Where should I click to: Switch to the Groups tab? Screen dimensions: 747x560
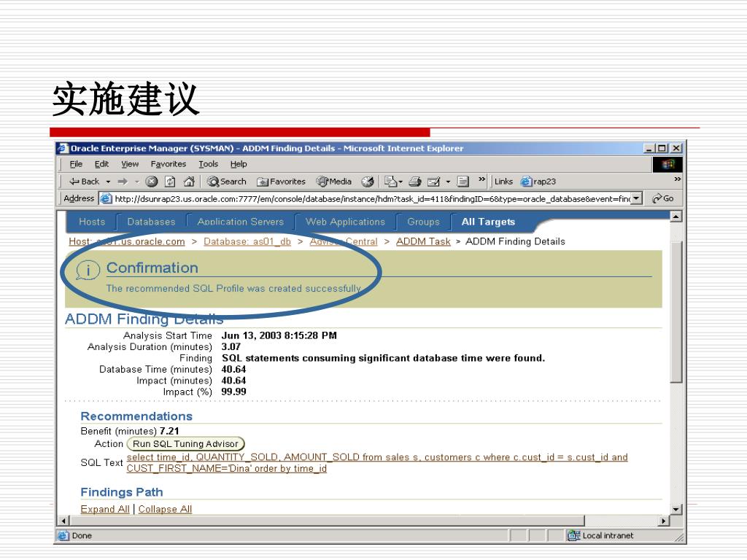click(423, 222)
